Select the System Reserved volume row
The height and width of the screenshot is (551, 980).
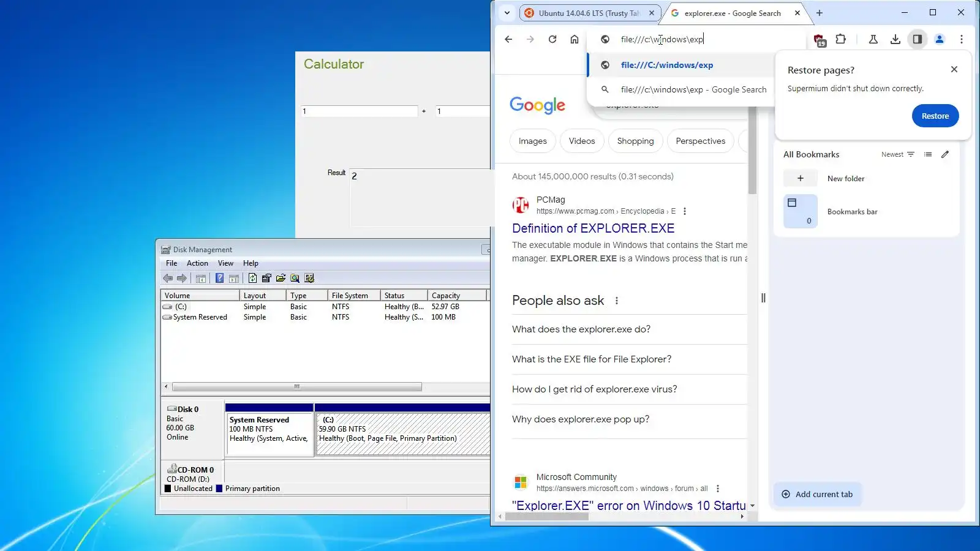(x=325, y=317)
